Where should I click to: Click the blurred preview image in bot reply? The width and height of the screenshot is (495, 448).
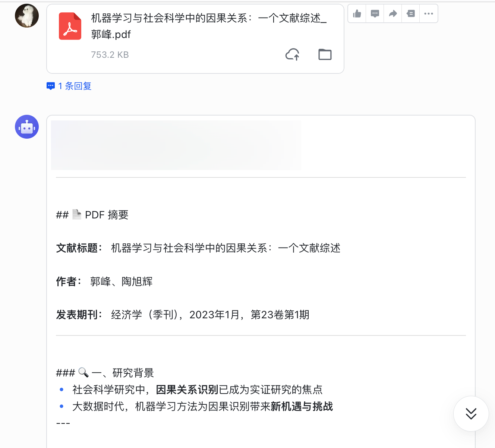tap(176, 145)
